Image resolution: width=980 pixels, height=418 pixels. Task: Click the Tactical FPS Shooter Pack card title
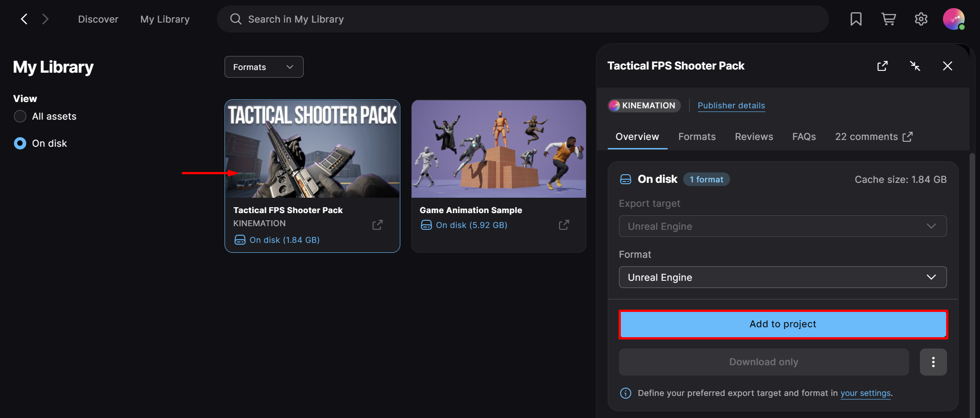point(288,210)
